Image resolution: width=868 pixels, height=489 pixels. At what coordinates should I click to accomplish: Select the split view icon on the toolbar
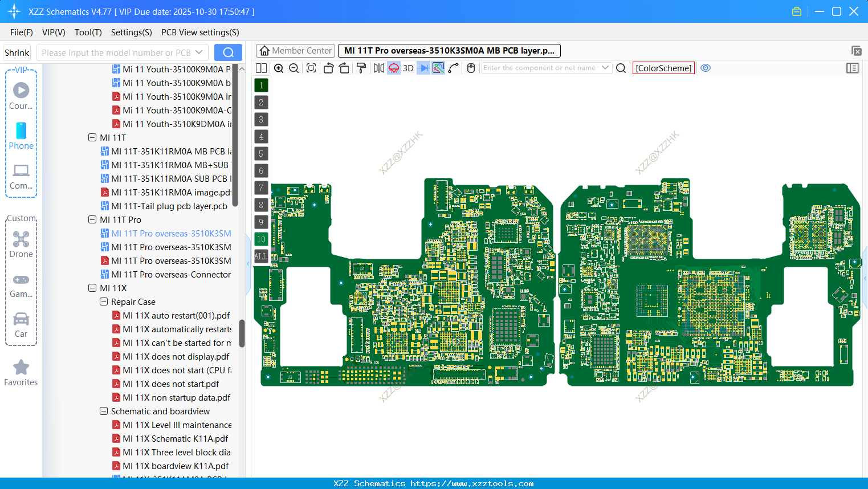(x=261, y=68)
